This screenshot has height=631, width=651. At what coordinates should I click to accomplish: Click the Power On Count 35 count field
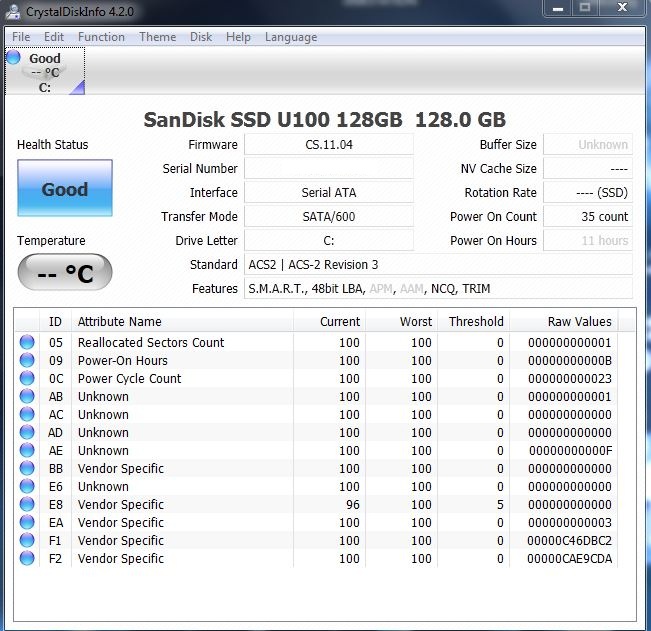click(x=588, y=216)
